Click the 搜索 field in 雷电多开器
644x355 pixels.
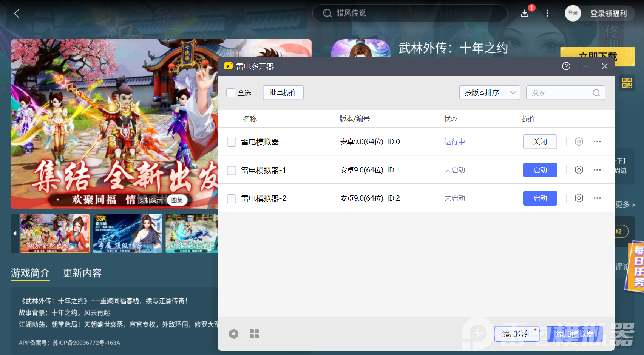click(565, 93)
